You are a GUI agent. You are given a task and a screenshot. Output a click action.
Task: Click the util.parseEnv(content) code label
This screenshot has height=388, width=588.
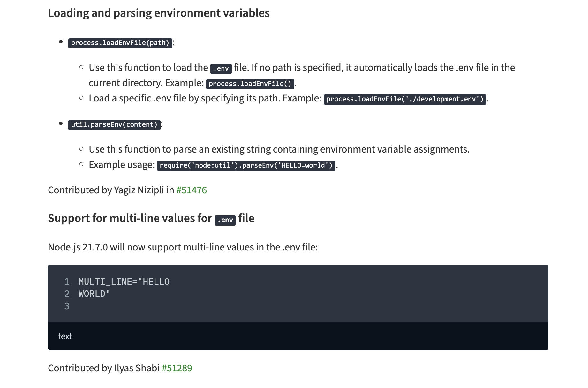tap(114, 125)
